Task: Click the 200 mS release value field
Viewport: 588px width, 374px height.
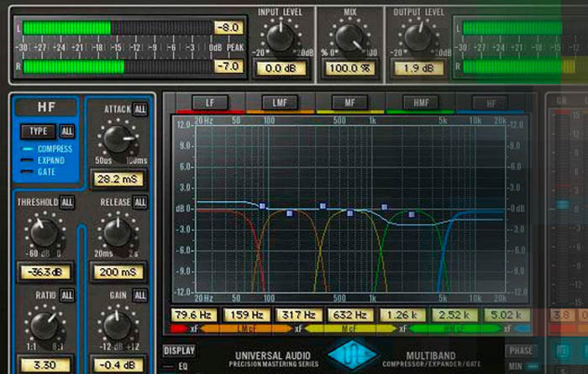Action: coord(118,271)
